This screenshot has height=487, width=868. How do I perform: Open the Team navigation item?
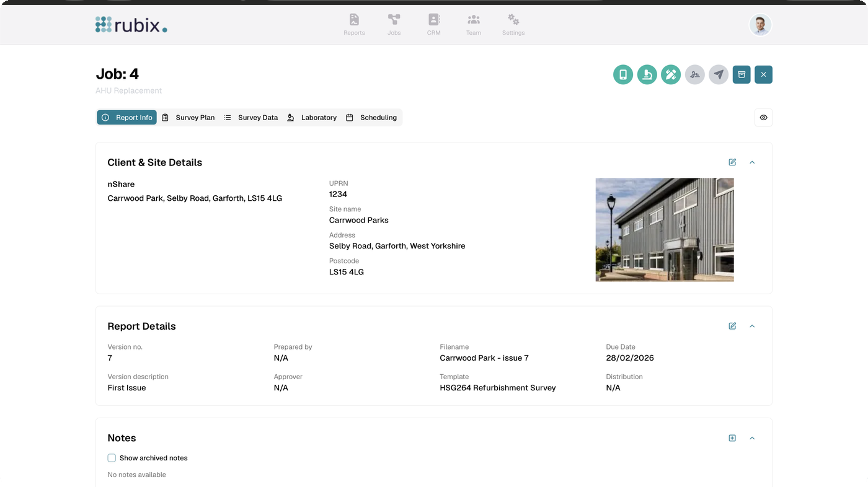(474, 25)
